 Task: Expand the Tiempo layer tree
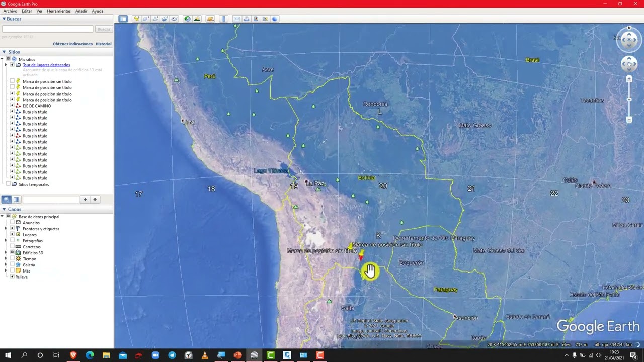6,259
